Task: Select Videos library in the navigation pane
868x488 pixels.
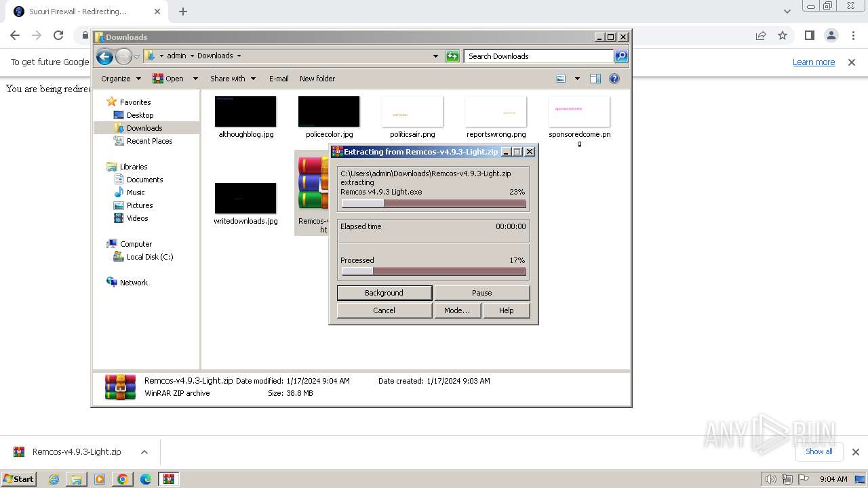Action: tap(137, 218)
